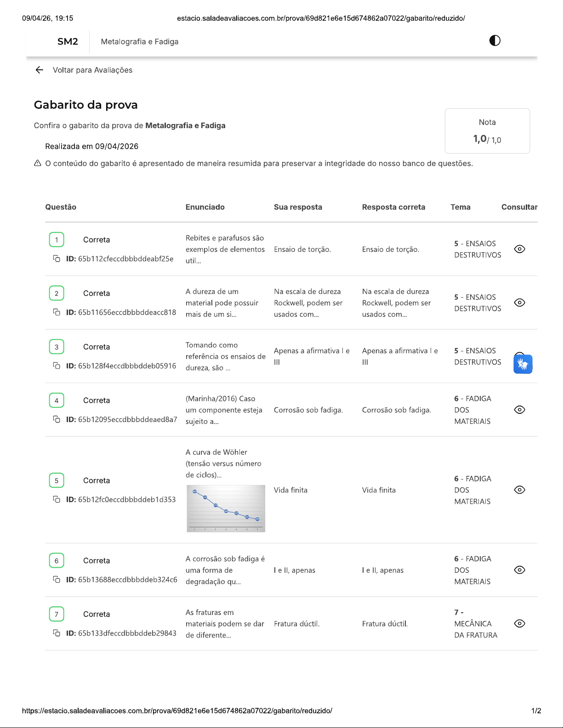The width and height of the screenshot is (563, 728).
Task: Copy the ID of question 4
Action: pos(57,419)
